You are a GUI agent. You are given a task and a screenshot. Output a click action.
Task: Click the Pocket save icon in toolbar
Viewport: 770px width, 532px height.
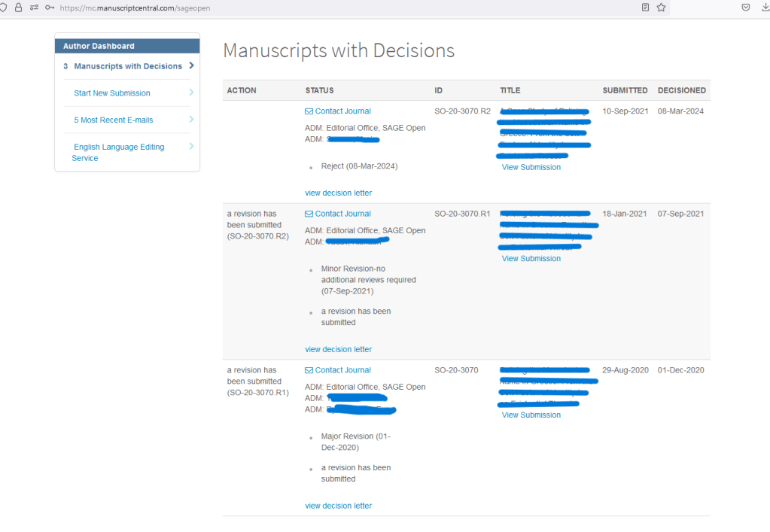tap(746, 8)
